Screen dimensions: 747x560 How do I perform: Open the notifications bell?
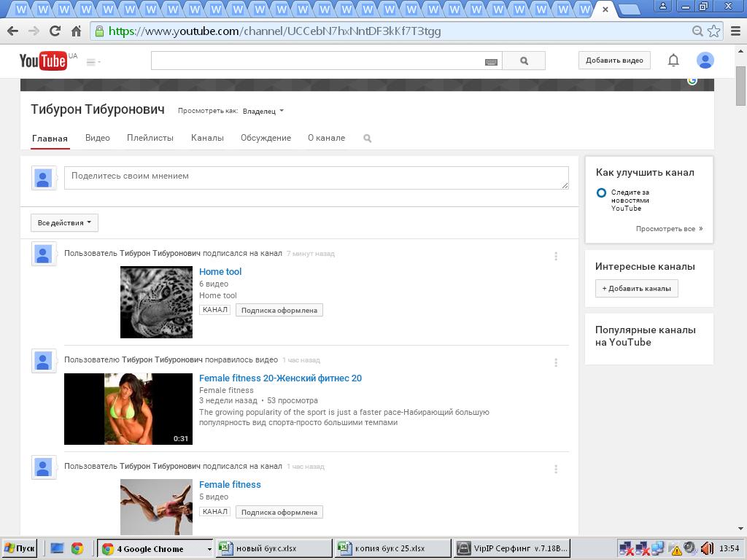coord(673,61)
